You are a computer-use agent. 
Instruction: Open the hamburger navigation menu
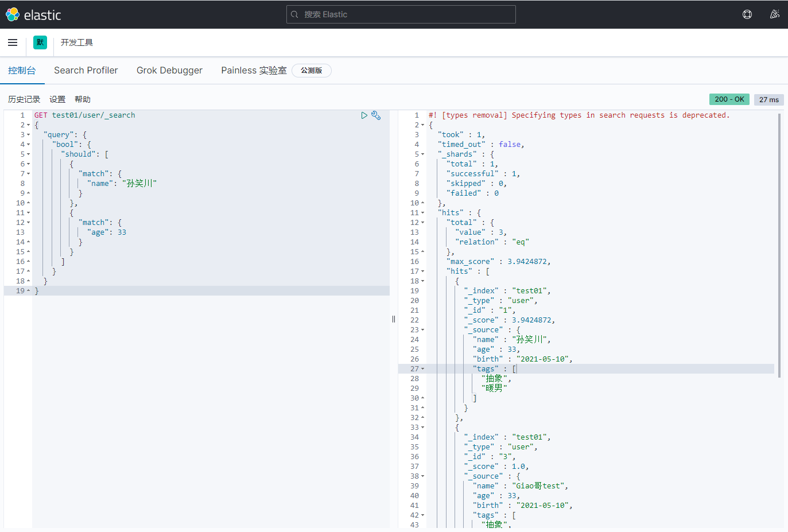click(x=13, y=42)
